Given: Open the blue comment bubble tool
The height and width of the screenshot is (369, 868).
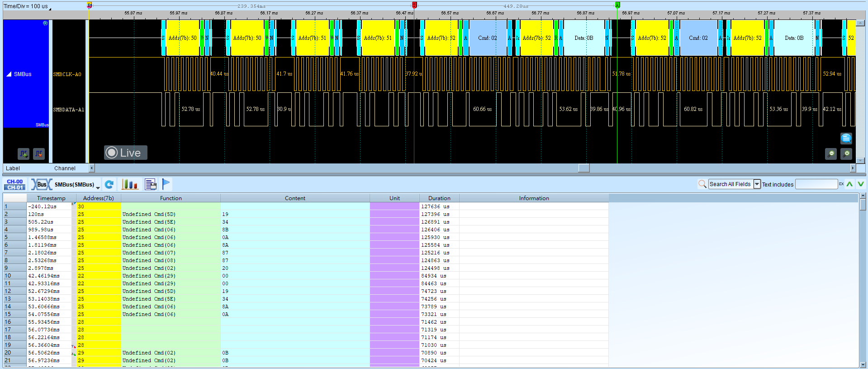Looking at the screenshot, I should [x=846, y=138].
